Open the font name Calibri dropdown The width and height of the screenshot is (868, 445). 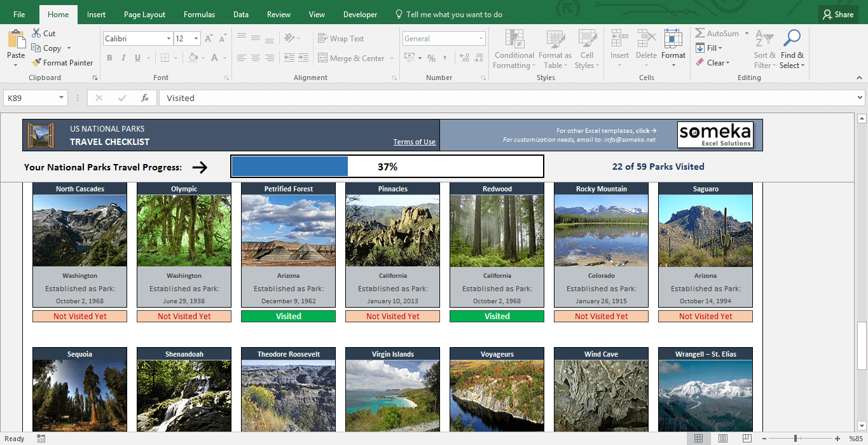pyautogui.click(x=169, y=39)
